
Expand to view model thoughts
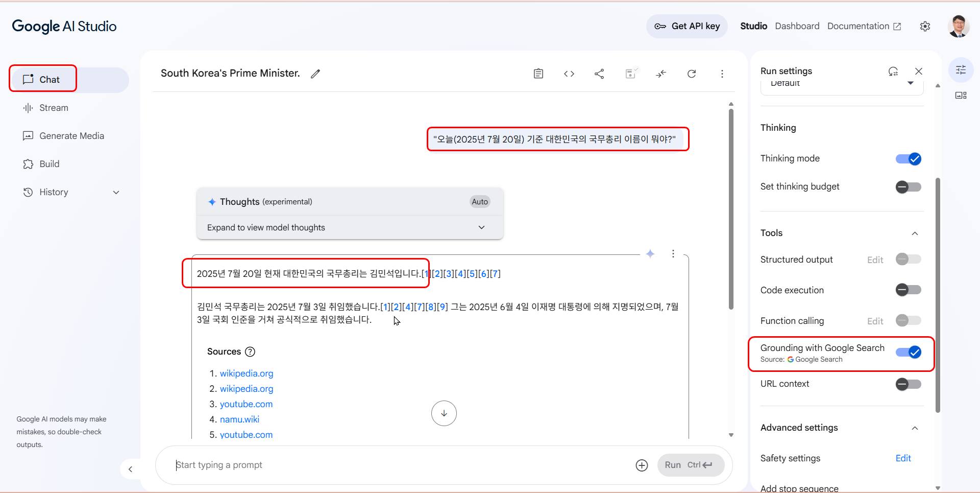click(350, 227)
